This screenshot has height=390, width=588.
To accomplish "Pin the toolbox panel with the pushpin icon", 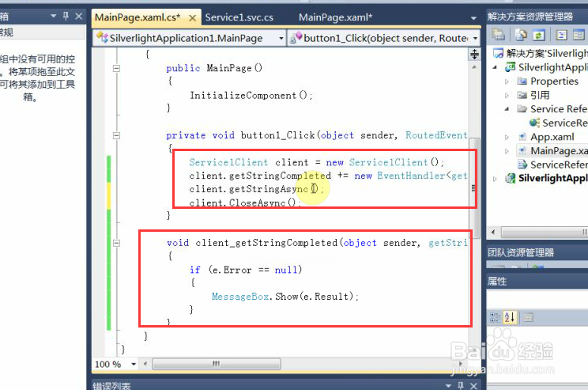I will (x=66, y=16).
